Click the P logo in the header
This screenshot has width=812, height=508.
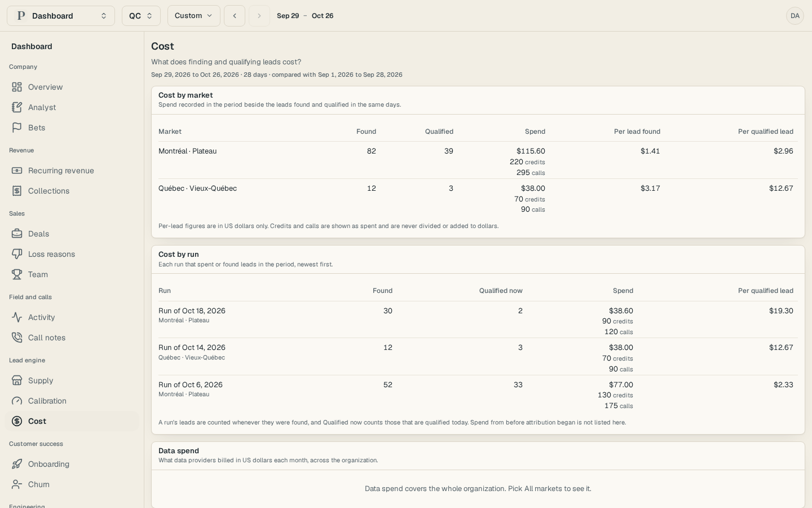[x=21, y=16]
